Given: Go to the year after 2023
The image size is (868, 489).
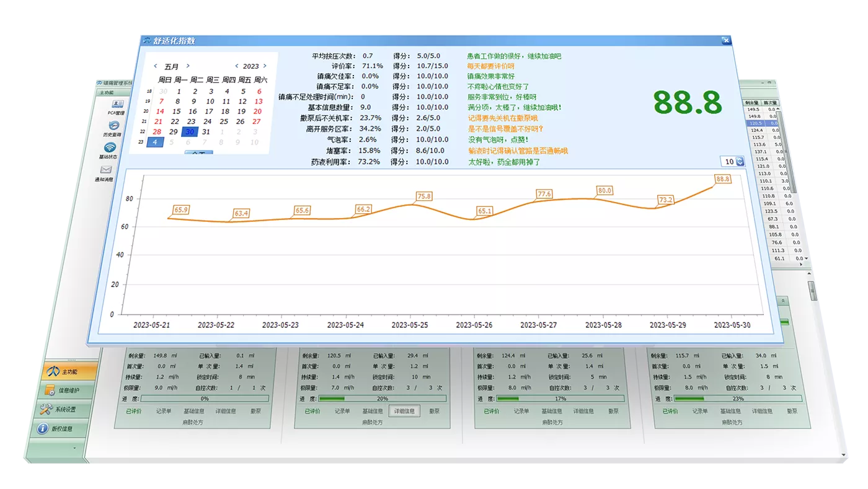Looking at the screenshot, I should [x=265, y=66].
